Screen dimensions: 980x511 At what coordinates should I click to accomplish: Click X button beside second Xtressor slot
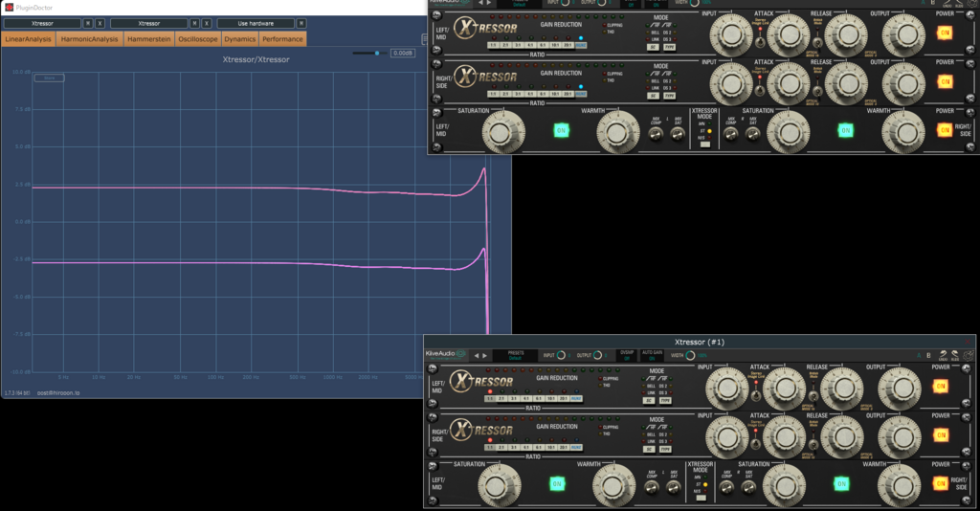click(x=207, y=23)
